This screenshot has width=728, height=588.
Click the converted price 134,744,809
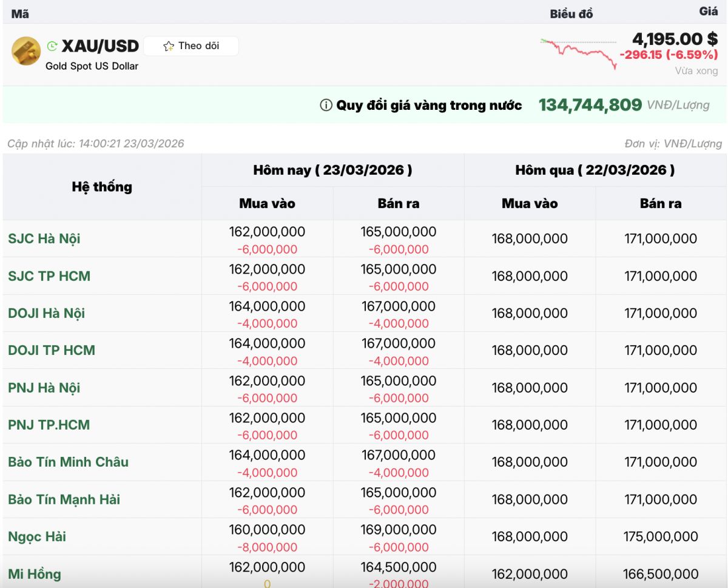(x=590, y=105)
